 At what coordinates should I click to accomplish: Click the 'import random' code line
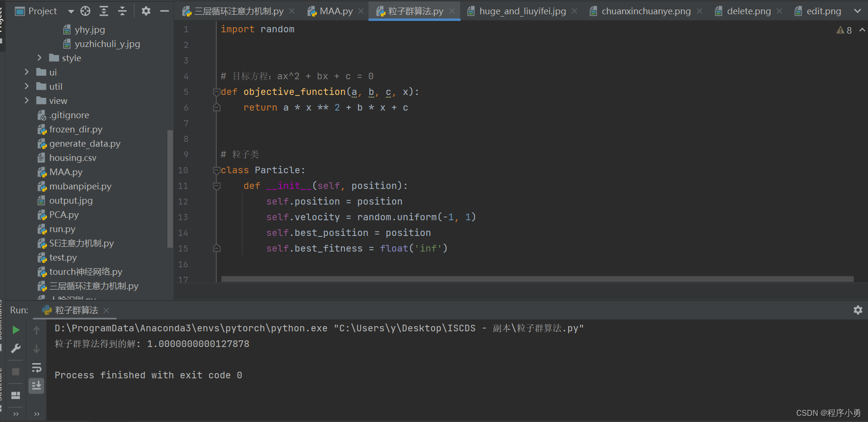[x=258, y=29]
